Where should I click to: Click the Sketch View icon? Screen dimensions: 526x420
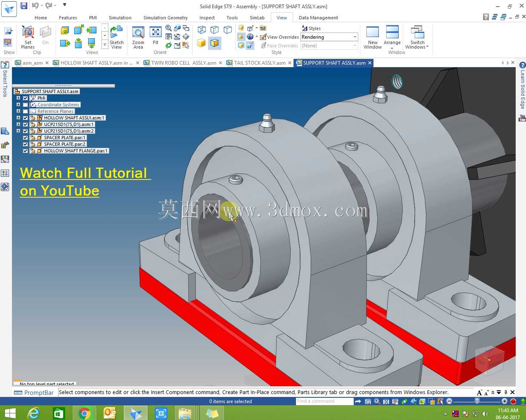click(117, 37)
